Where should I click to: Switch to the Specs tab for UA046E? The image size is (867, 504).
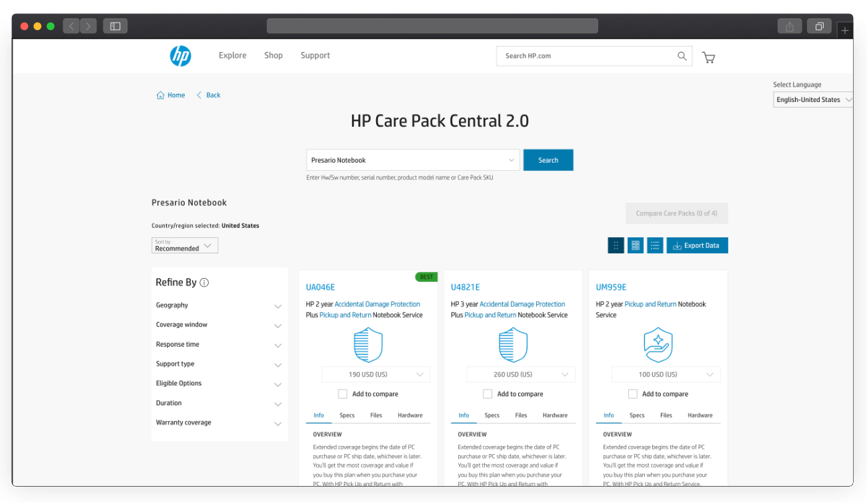point(347,415)
